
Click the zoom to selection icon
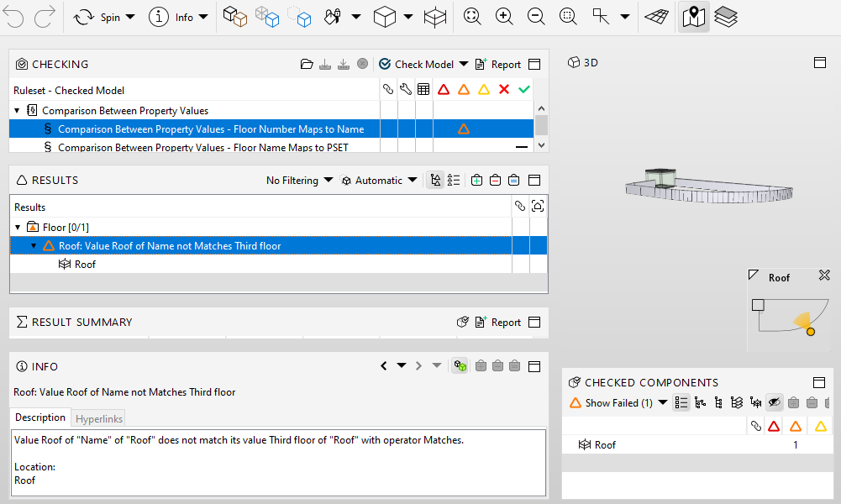pyautogui.click(x=567, y=17)
